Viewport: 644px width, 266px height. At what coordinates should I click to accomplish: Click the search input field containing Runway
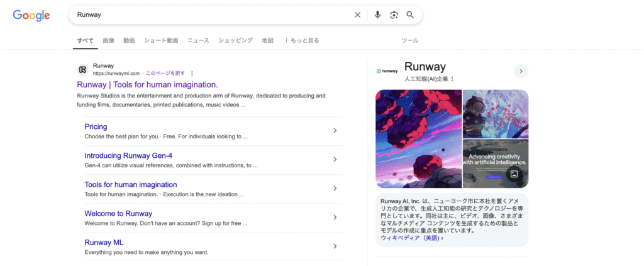click(x=211, y=15)
